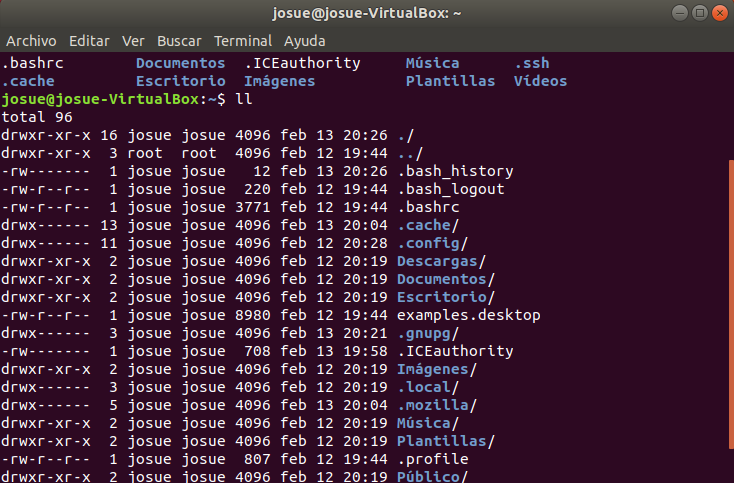Click the .cache/ directory in the ll listing
This screenshot has width=734, height=483.
(x=428, y=225)
